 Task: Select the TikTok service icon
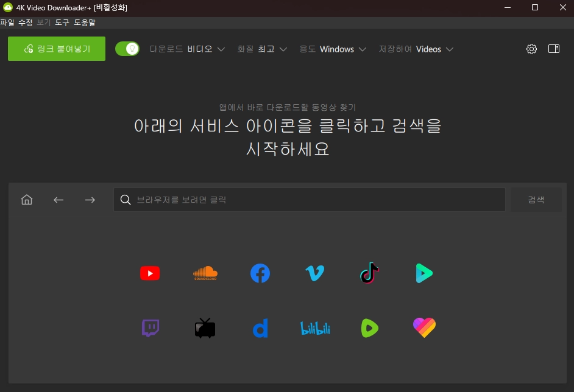(369, 273)
